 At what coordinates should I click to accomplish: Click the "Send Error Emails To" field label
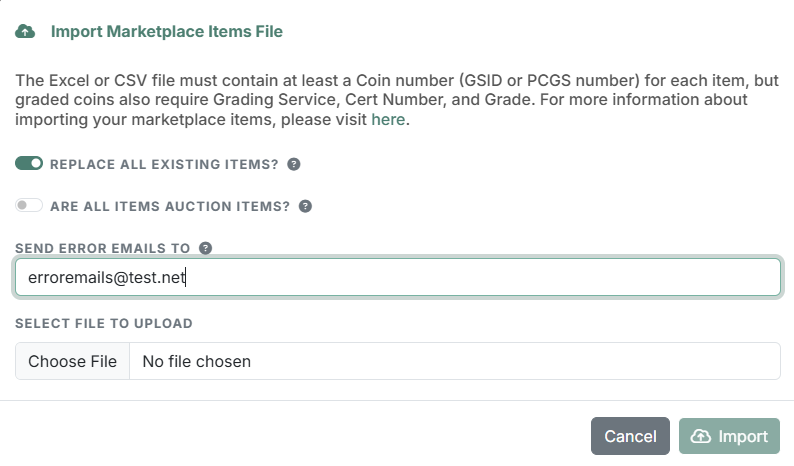102,248
